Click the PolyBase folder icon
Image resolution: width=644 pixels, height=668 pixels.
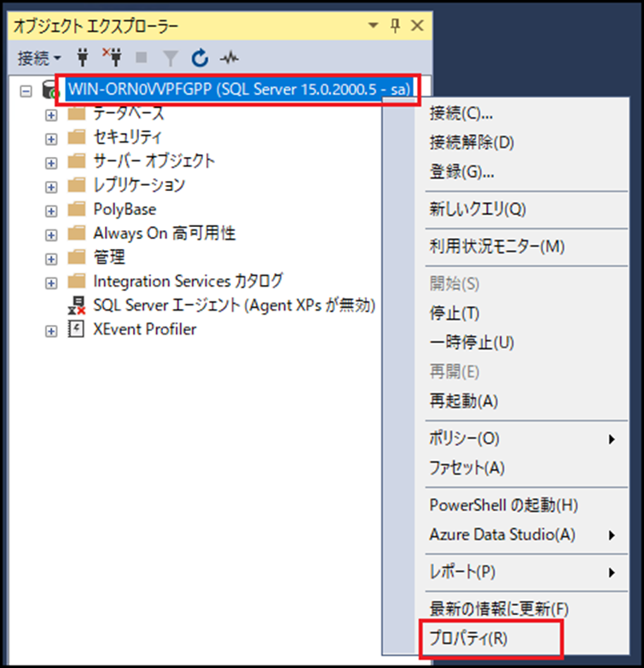pyautogui.click(x=77, y=209)
